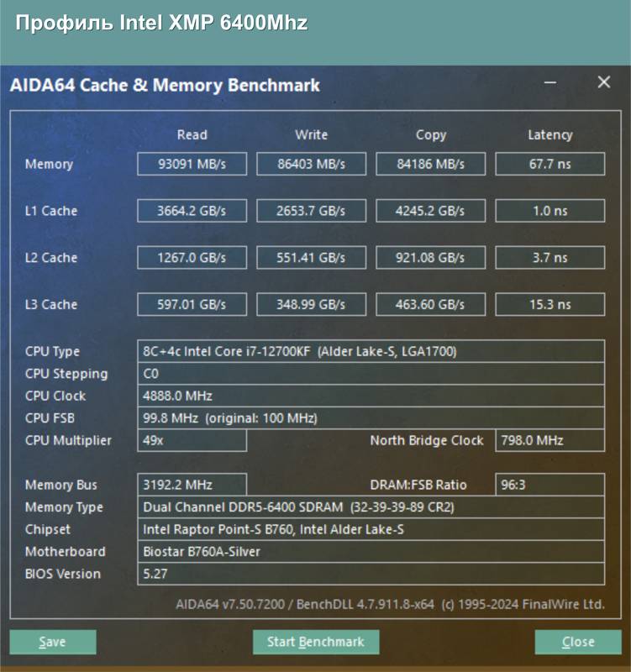Click BIOS Version value 5.27
The image size is (631, 672).
[371, 574]
